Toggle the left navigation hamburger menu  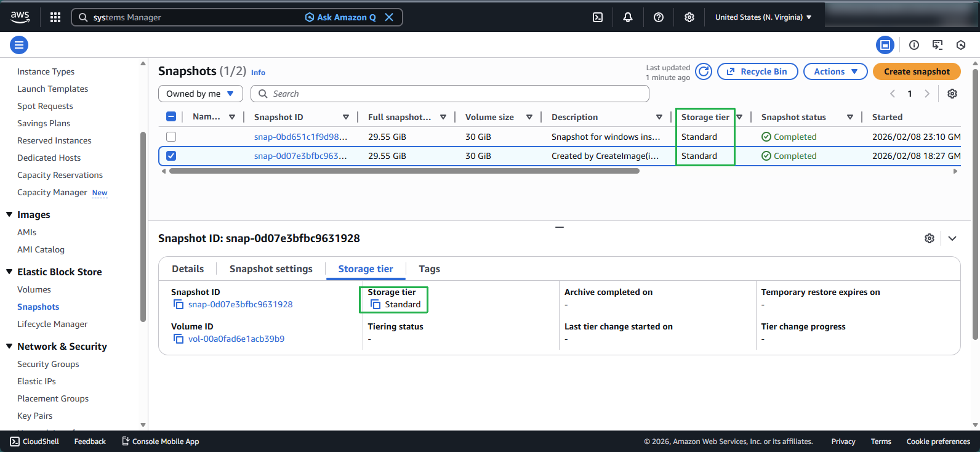19,45
